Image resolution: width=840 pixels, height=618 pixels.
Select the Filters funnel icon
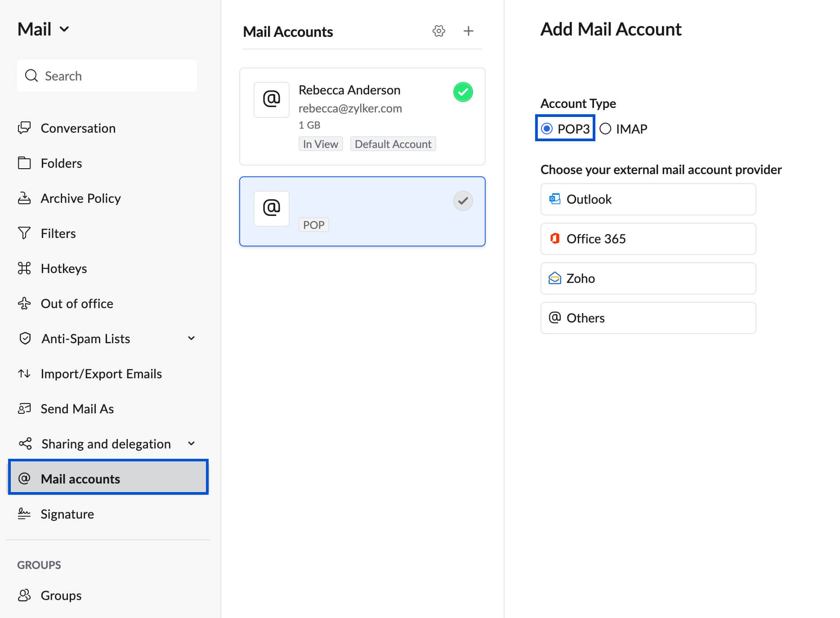26,233
